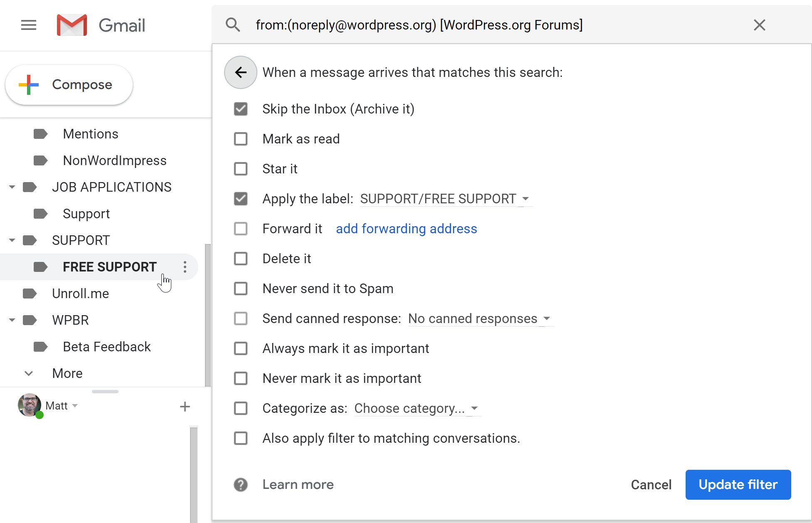812x523 pixels.
Task: Open the Beta Feedback label
Action: (x=107, y=347)
